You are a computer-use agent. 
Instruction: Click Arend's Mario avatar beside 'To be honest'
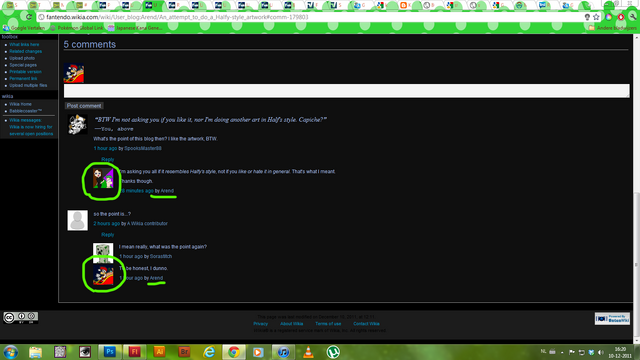pos(103,275)
